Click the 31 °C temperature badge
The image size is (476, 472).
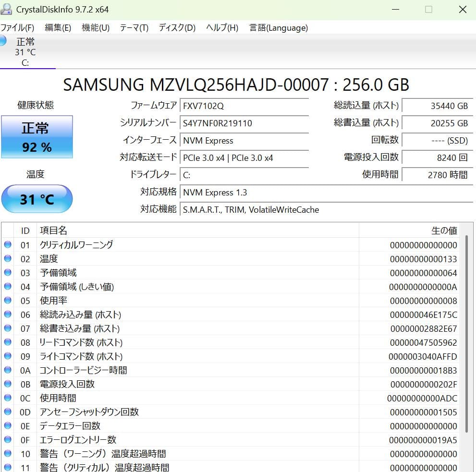[37, 199]
